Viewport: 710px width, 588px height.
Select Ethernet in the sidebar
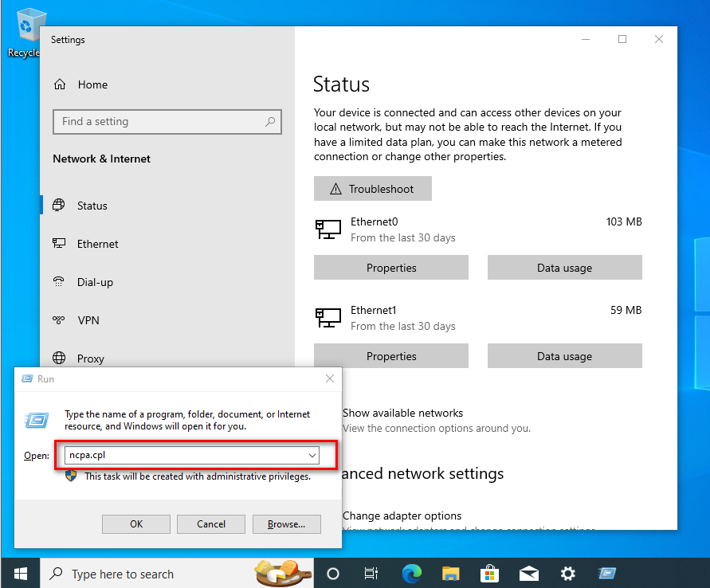click(x=97, y=244)
